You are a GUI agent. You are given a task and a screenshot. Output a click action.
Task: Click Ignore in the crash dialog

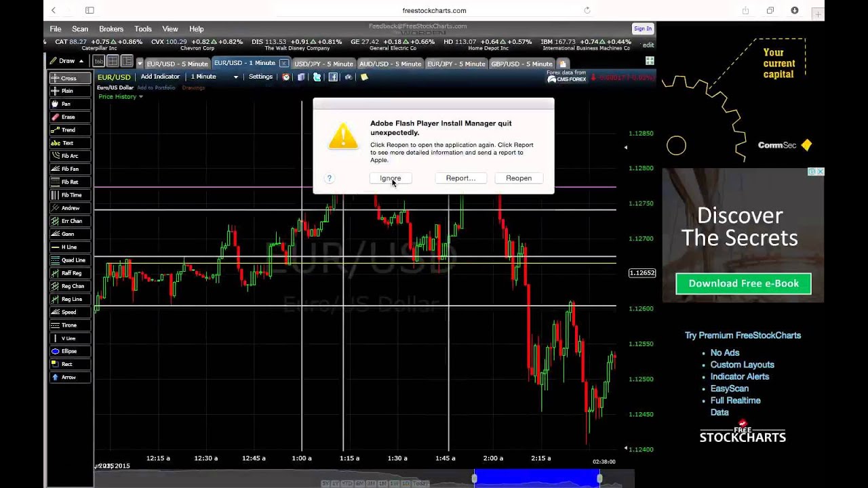coord(391,178)
